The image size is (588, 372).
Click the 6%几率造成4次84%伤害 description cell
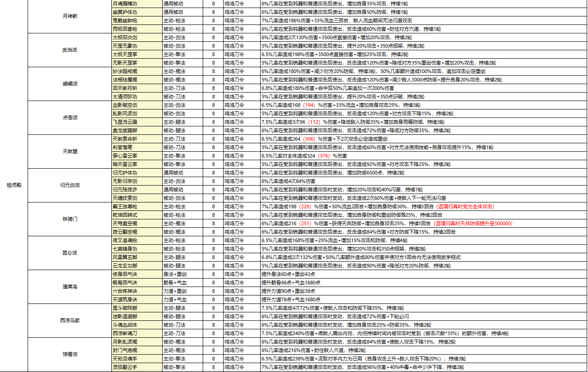pyautogui.click(x=424, y=182)
